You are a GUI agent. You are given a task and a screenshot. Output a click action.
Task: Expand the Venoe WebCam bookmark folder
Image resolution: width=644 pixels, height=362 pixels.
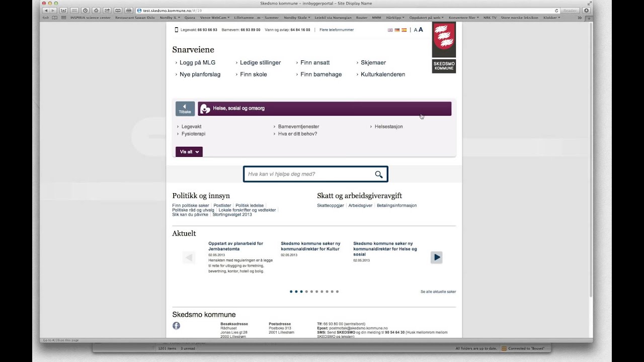pyautogui.click(x=215, y=18)
